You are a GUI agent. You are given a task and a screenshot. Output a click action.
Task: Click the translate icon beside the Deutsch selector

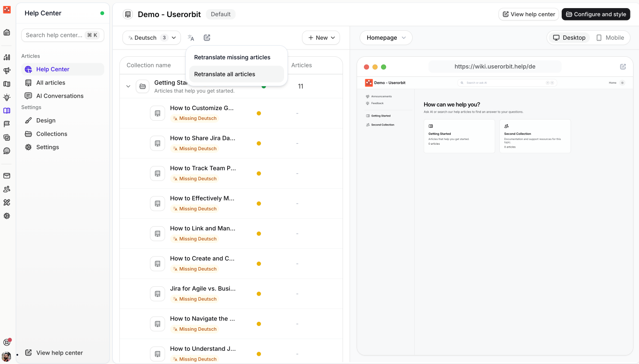[x=191, y=38]
